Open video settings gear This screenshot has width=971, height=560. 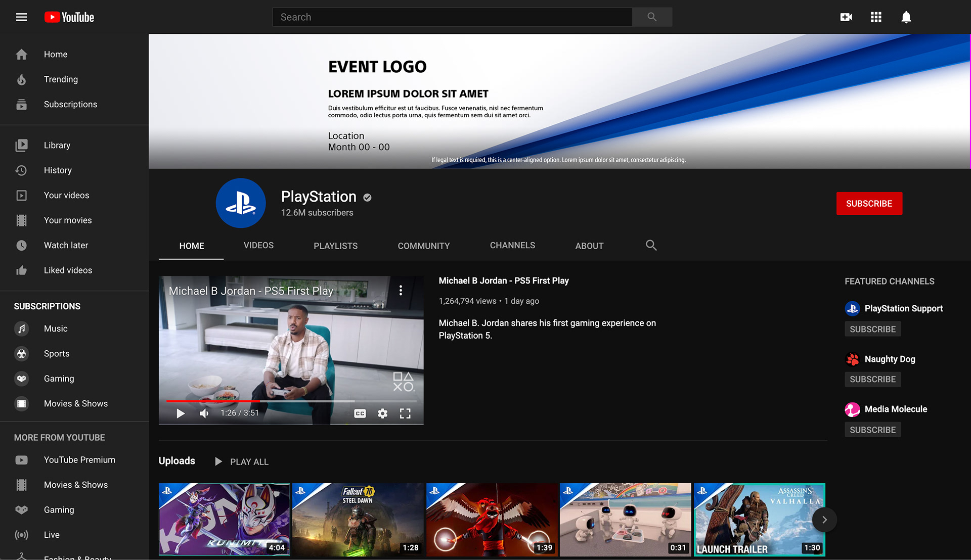tap(382, 413)
